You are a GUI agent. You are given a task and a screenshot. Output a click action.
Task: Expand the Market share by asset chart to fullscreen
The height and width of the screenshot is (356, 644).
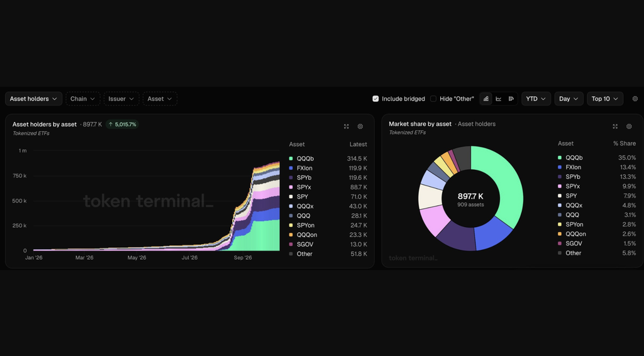[x=615, y=126]
